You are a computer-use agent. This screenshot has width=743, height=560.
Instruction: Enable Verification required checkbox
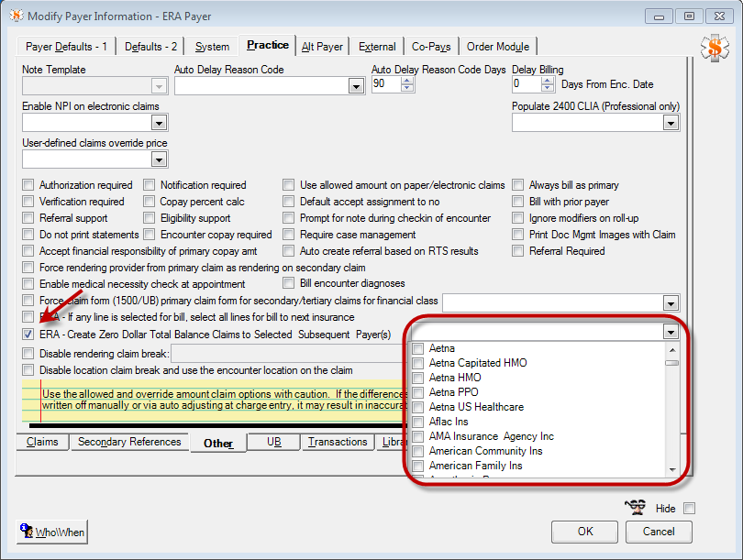(28, 202)
